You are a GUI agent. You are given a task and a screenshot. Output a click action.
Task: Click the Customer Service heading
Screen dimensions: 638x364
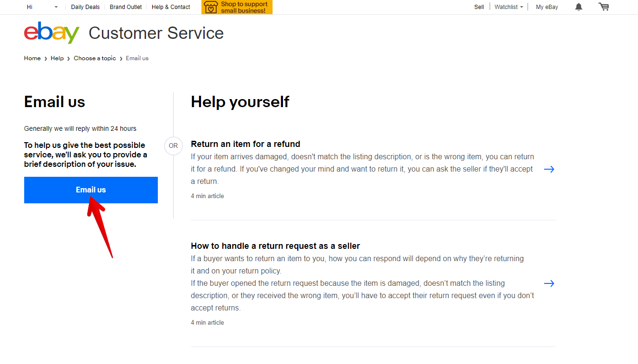pyautogui.click(x=156, y=33)
